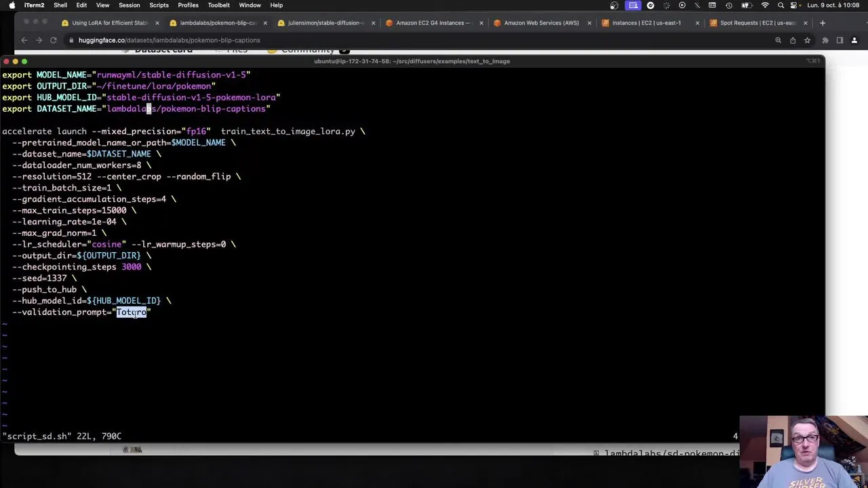Image resolution: width=868 pixels, height=488 pixels.
Task: Click the screen sharing menu bar icon
Action: pos(633,5)
